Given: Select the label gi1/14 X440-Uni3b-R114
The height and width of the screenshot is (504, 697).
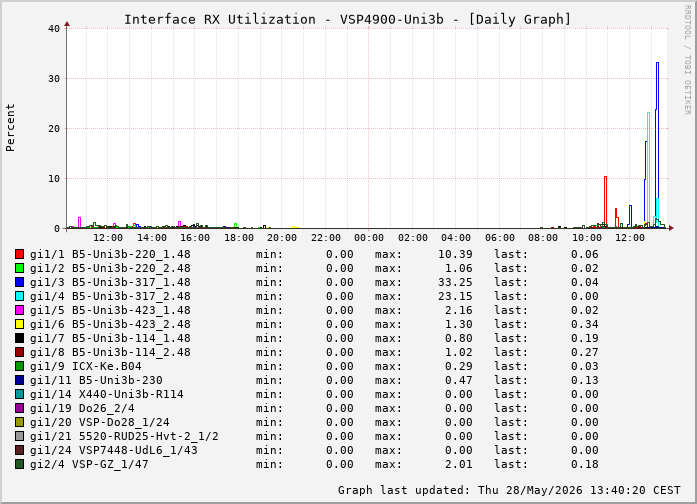Looking at the screenshot, I should pos(107,394).
